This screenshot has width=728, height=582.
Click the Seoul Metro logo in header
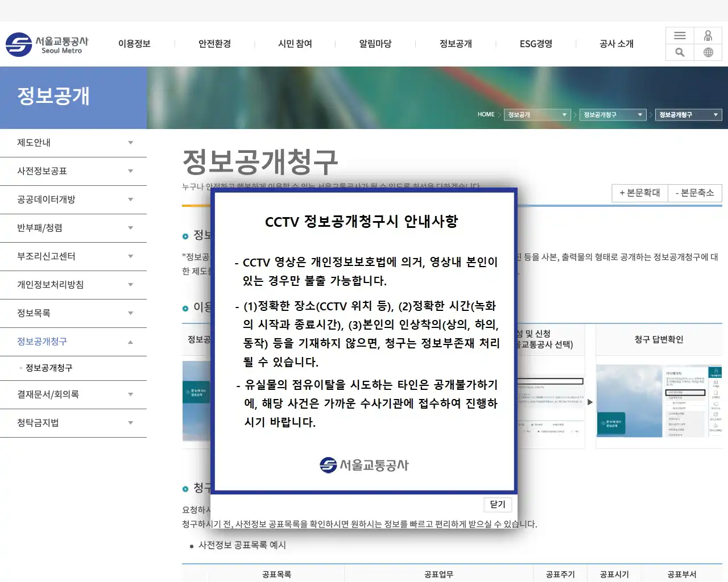pyautogui.click(x=47, y=44)
